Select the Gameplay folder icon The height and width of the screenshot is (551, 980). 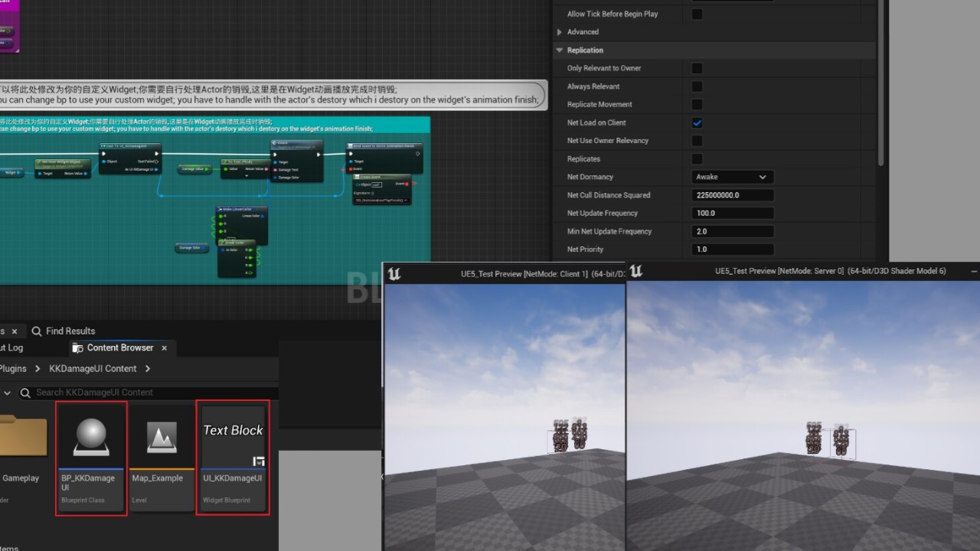tap(23, 436)
